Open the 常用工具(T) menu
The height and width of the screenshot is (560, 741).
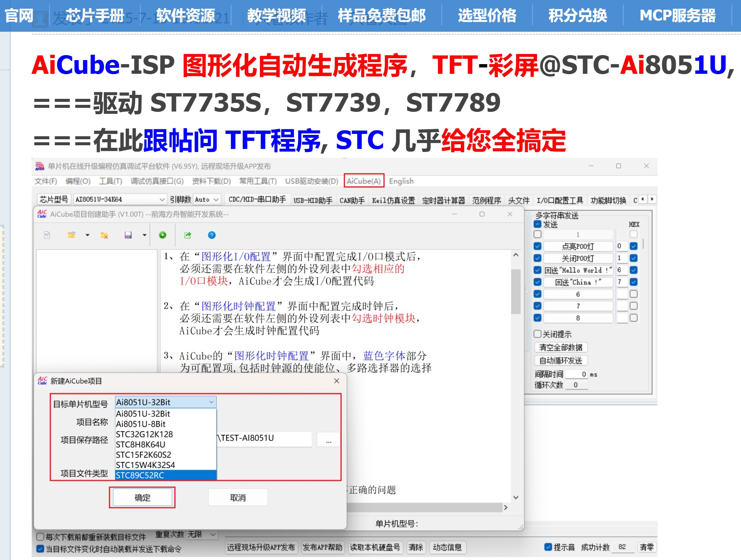258,181
